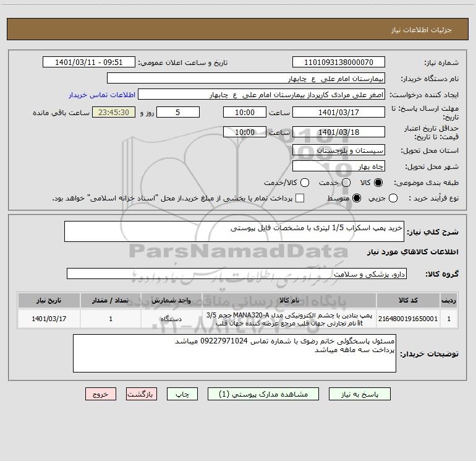Click the MANA320-A pump product name cell

(289, 319)
